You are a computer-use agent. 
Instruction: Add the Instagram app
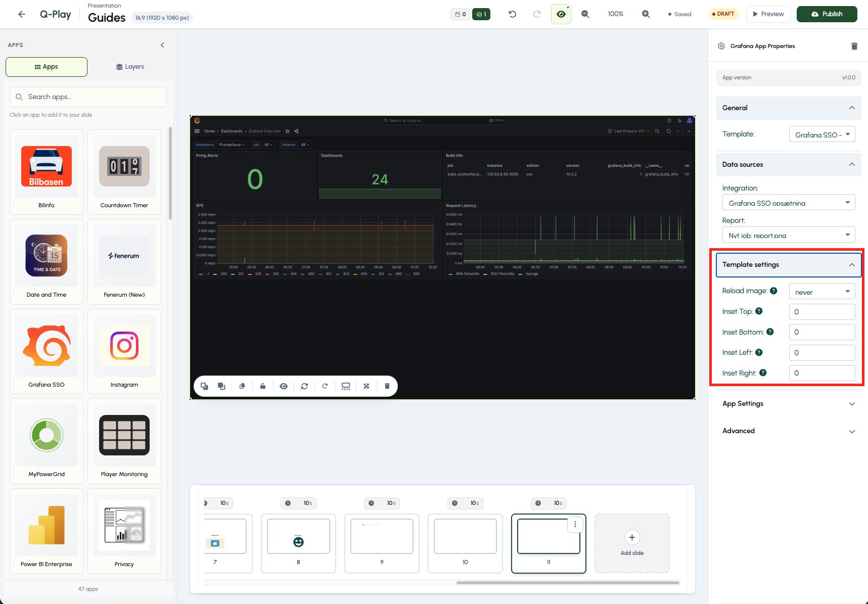[124, 351]
